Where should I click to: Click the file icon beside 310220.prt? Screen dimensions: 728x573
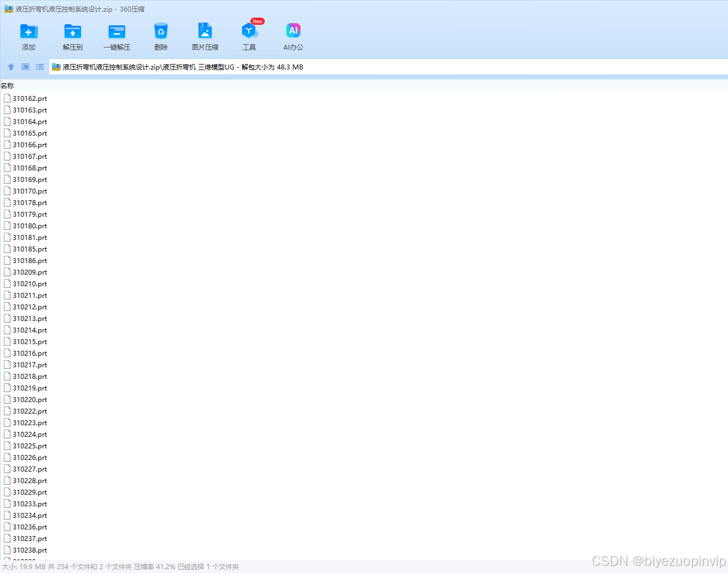tap(7, 399)
